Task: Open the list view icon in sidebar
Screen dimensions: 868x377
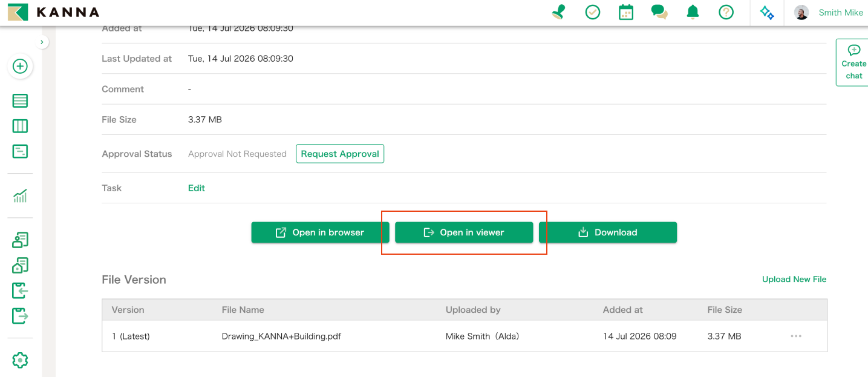Action: (x=20, y=101)
